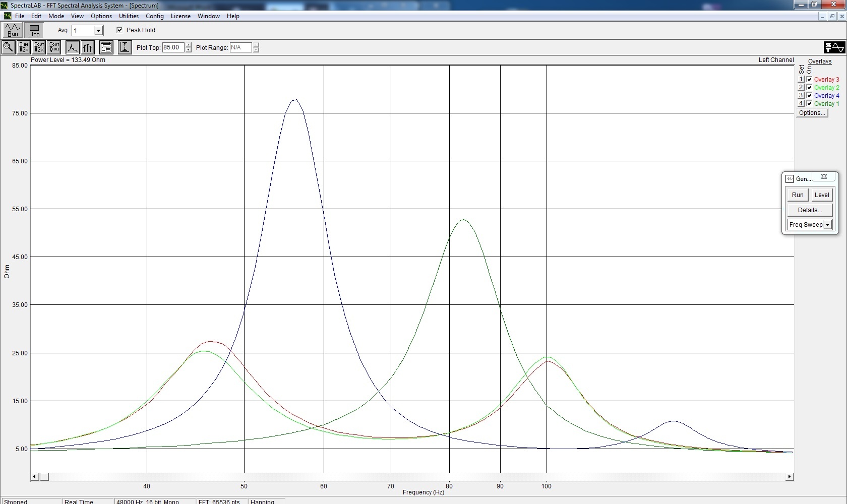Open the Config menu
This screenshot has height=504, width=847.
click(x=155, y=16)
